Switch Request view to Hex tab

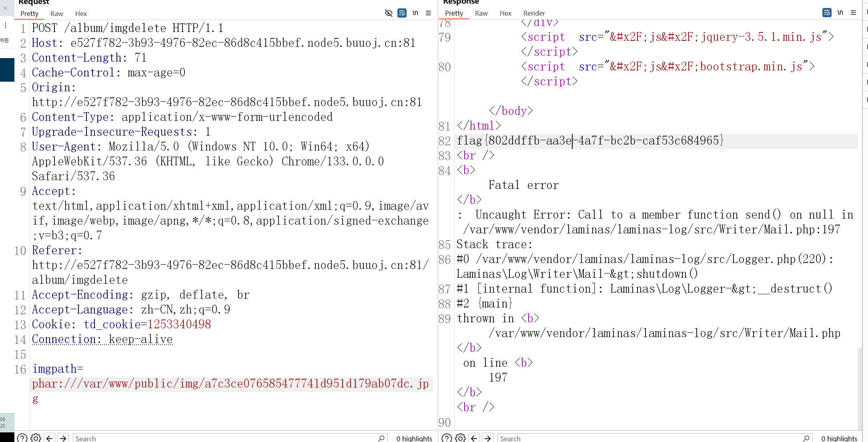81,14
